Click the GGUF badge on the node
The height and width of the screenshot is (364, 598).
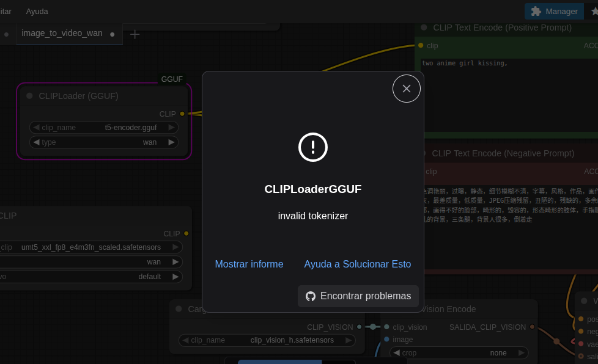pyautogui.click(x=172, y=79)
